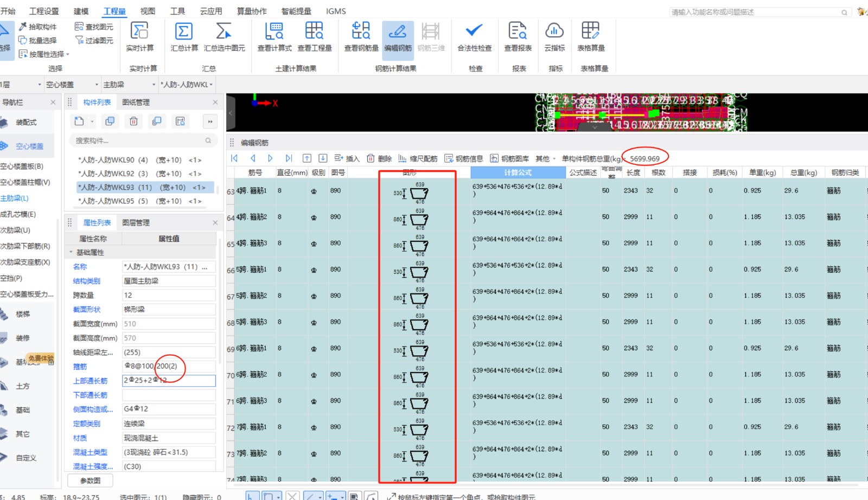Open the 云应用 ribbon tab

(x=211, y=11)
